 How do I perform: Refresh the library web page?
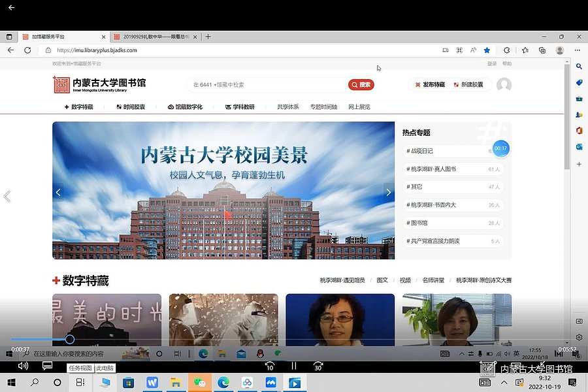[27, 50]
